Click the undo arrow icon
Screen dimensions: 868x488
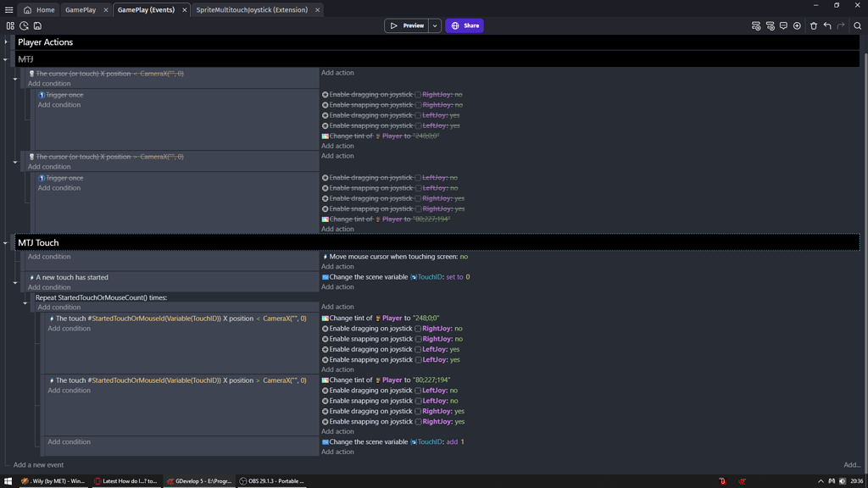pos(827,26)
